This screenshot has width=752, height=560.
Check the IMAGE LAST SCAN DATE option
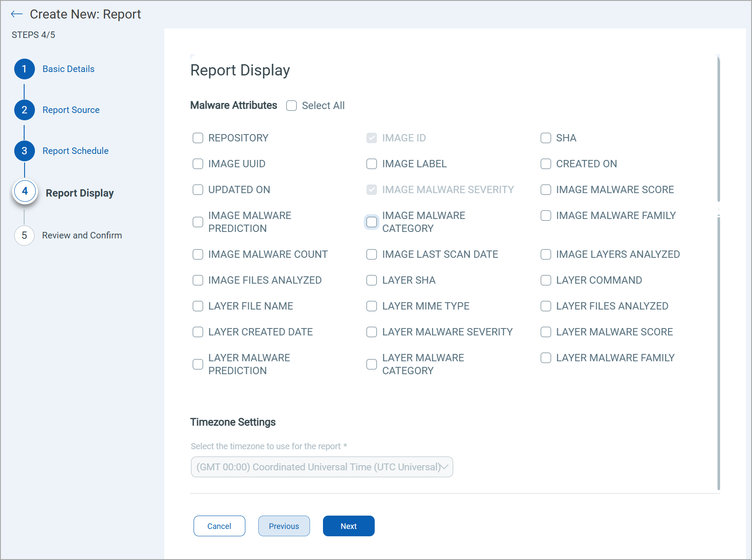(372, 254)
